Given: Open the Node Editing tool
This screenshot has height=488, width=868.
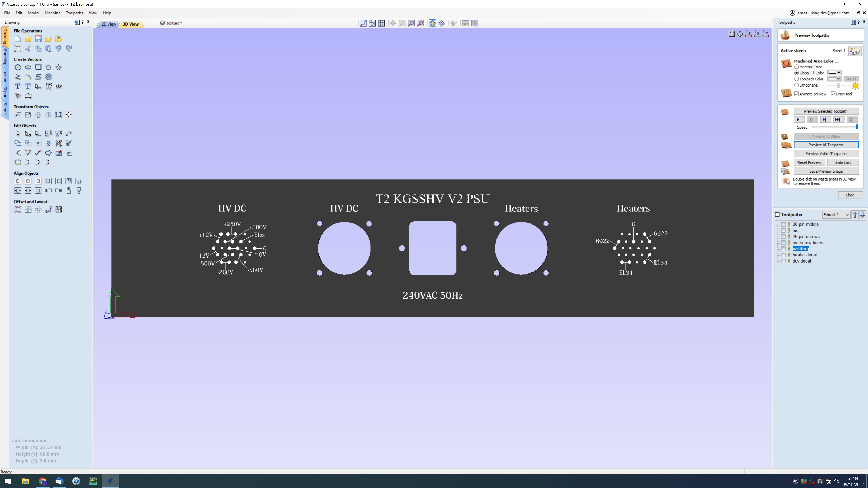Looking at the screenshot, I should coord(28,134).
